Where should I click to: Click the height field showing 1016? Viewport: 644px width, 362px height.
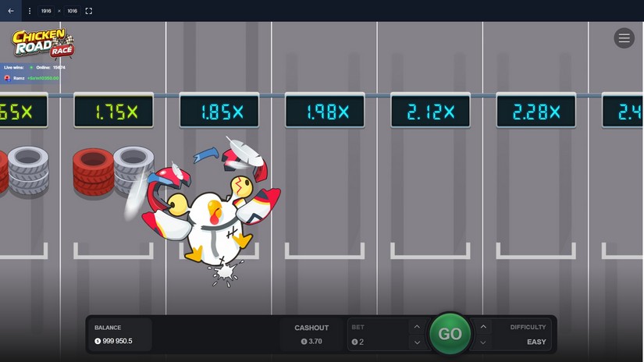point(73,11)
